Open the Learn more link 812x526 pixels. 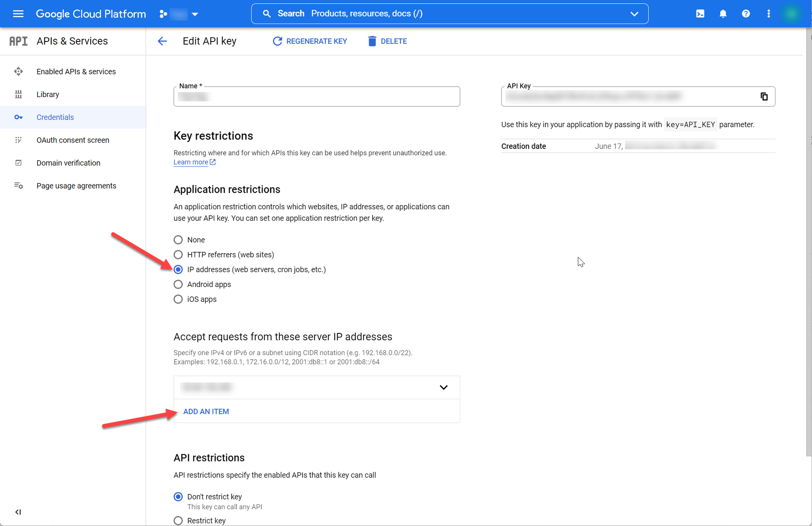(194, 162)
